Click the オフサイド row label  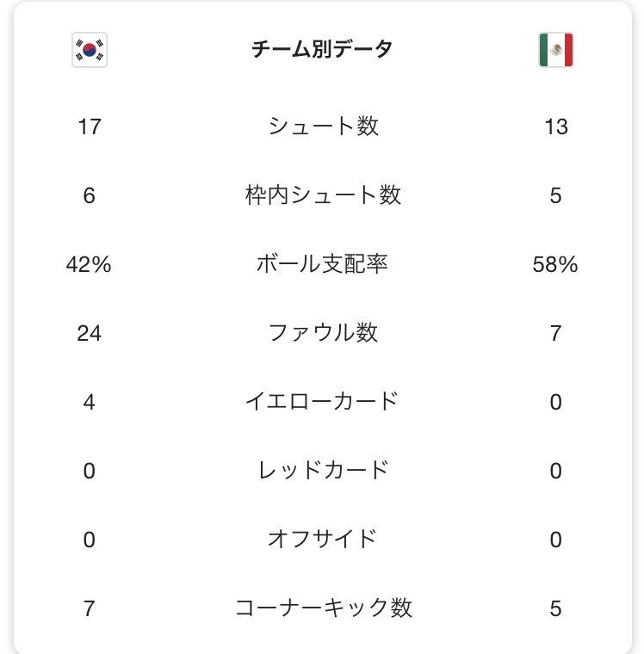[x=322, y=540]
